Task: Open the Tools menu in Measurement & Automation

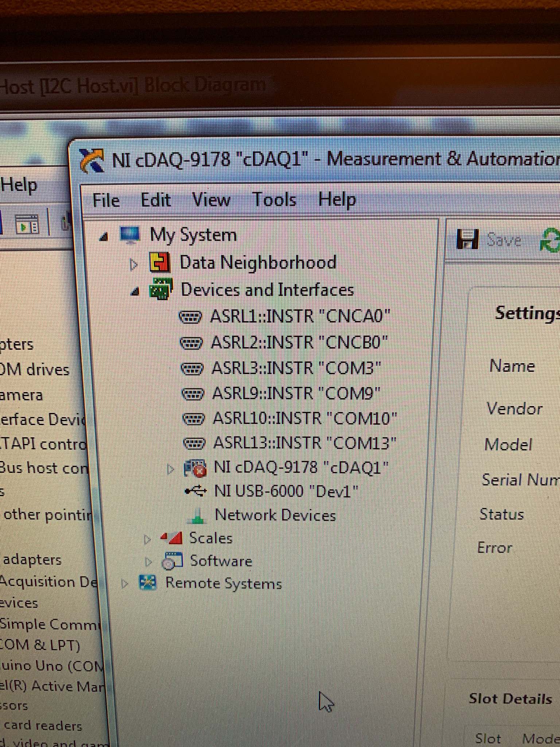Action: coord(274,200)
